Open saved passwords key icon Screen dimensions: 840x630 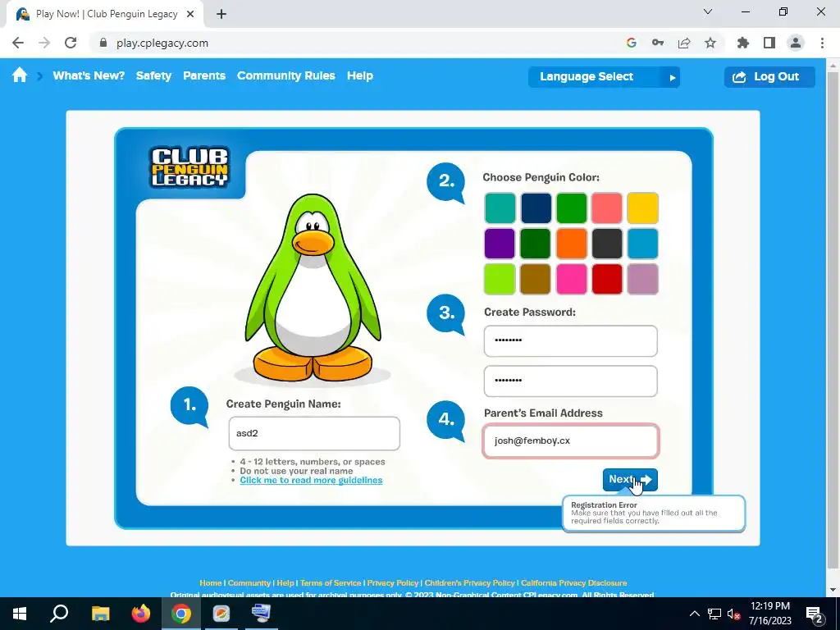click(x=658, y=43)
